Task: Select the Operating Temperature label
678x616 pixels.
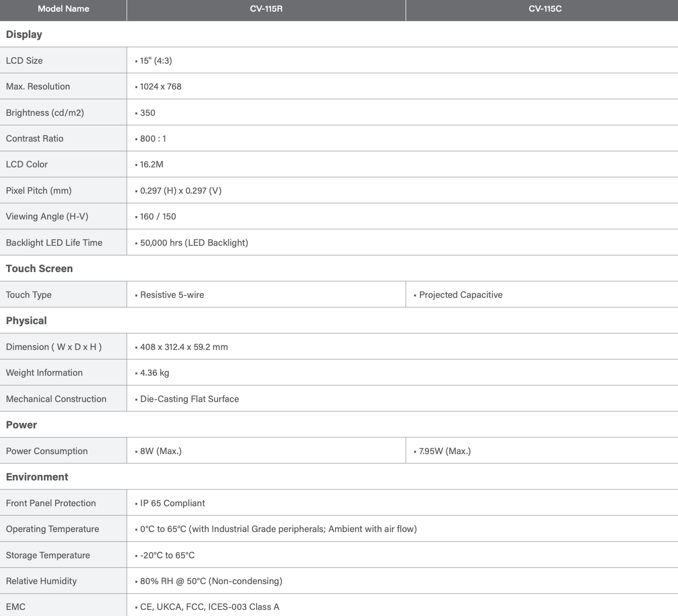Action: point(53,529)
